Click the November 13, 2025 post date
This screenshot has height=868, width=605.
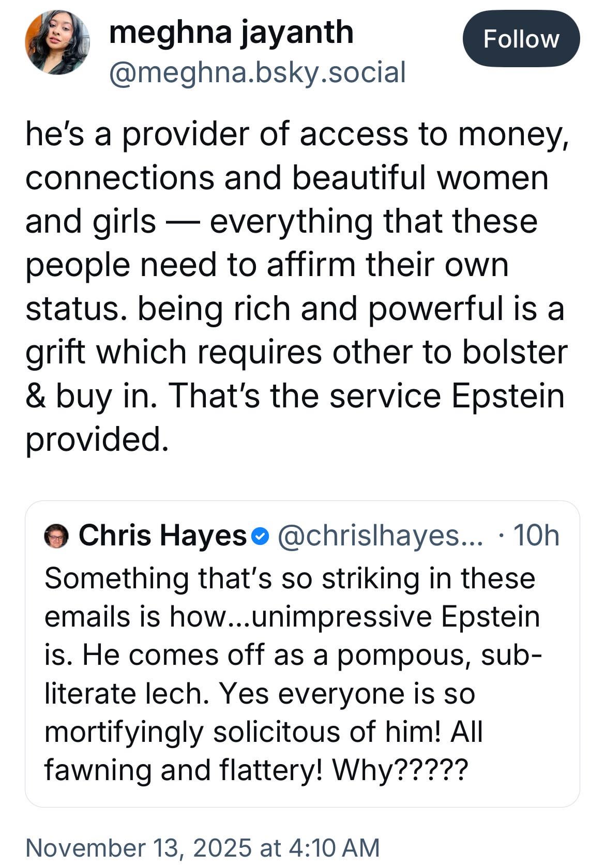138,848
